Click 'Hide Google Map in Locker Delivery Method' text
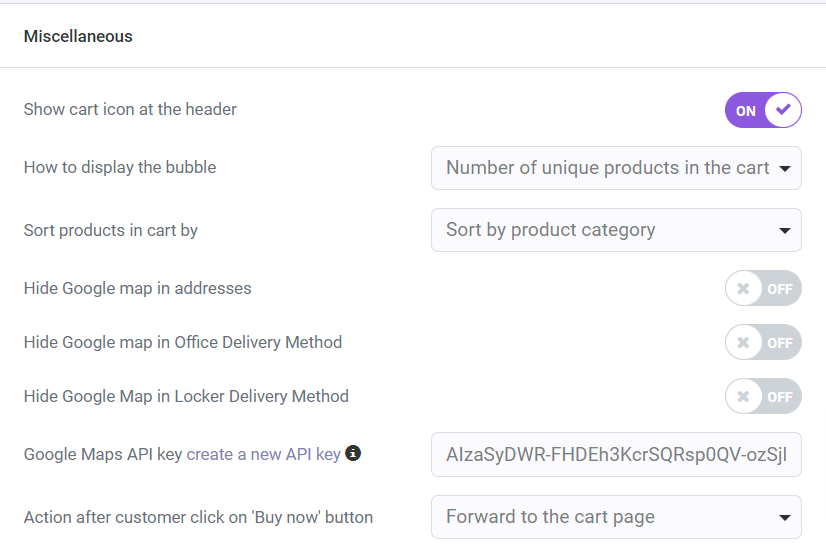The width and height of the screenshot is (826, 548). (186, 396)
